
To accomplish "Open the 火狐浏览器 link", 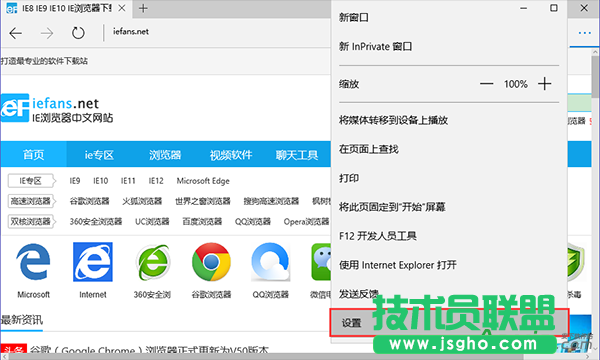I will point(142,201).
